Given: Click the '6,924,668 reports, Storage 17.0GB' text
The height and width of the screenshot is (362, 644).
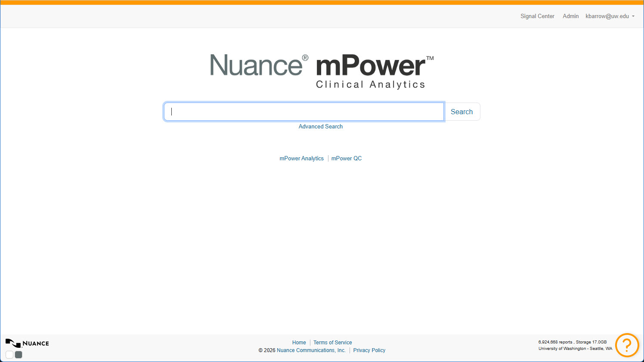Looking at the screenshot, I should click(x=573, y=342).
